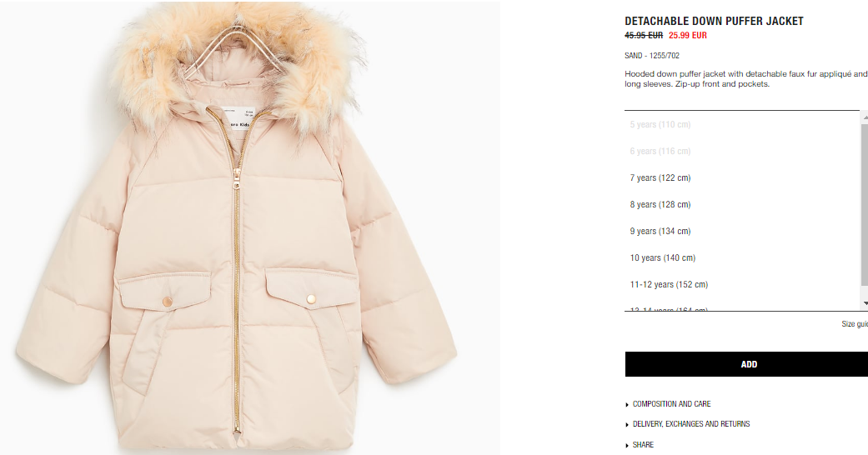The width and height of the screenshot is (868, 455).
Task: Click the size list scroll up arrow
Action: click(x=865, y=117)
